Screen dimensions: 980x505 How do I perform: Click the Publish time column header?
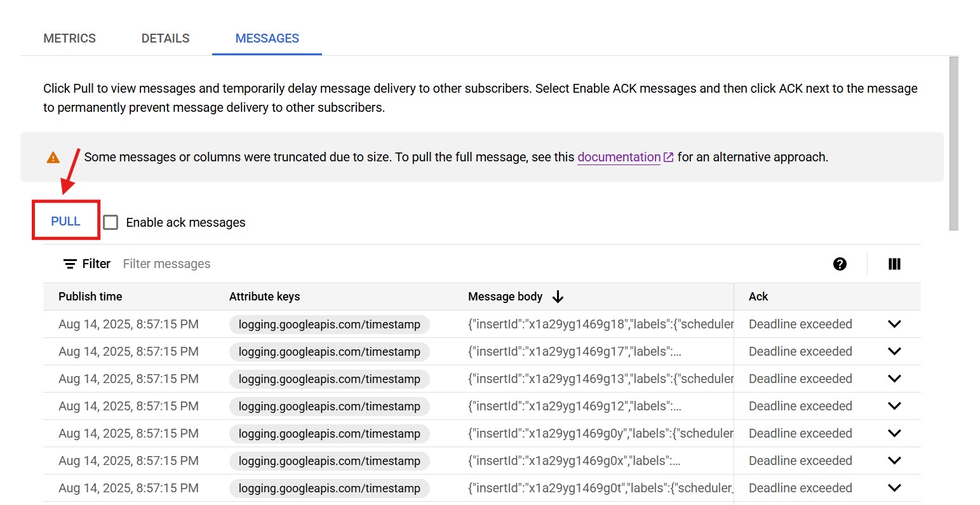[90, 297]
